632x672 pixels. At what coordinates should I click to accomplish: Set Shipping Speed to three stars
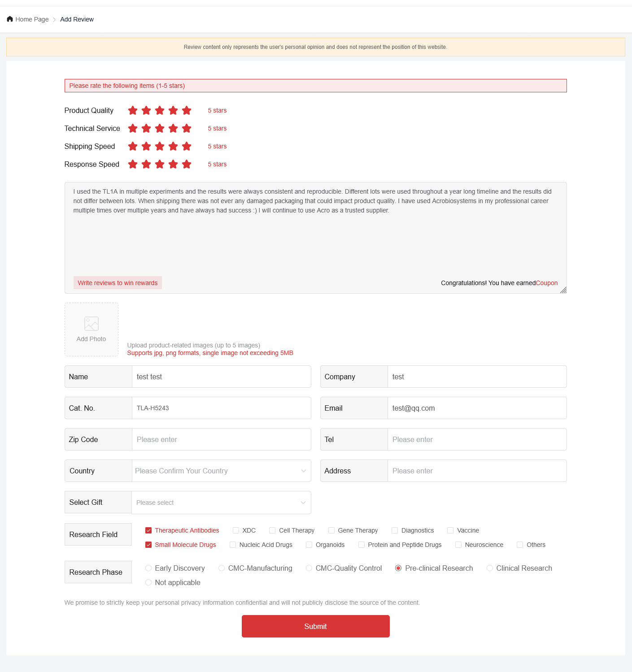coord(160,146)
